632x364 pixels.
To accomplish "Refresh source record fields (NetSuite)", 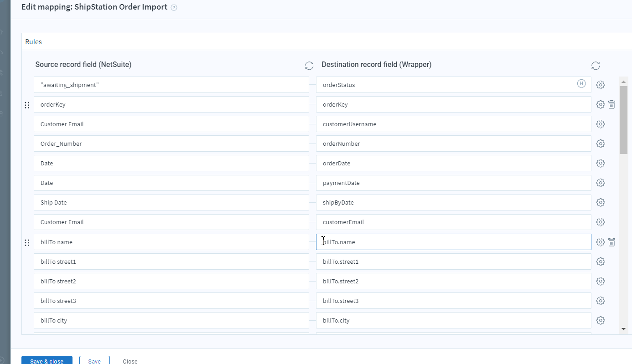I will [309, 66].
